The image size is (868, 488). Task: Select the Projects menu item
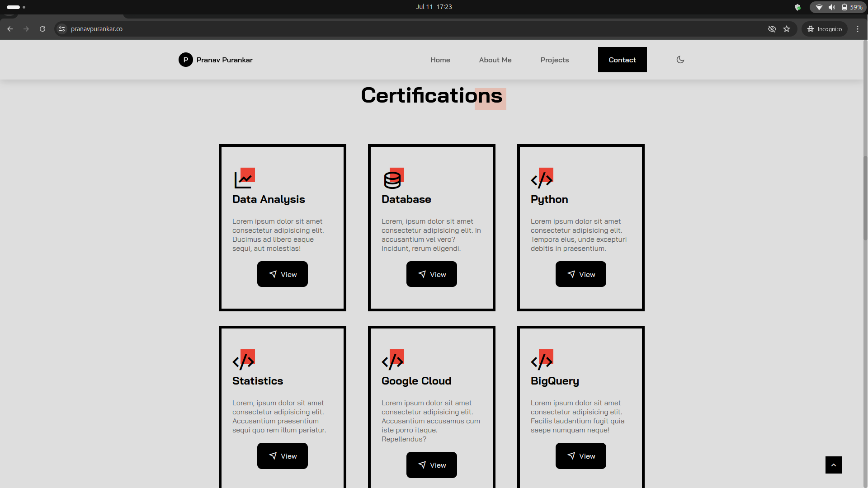pyautogui.click(x=554, y=60)
